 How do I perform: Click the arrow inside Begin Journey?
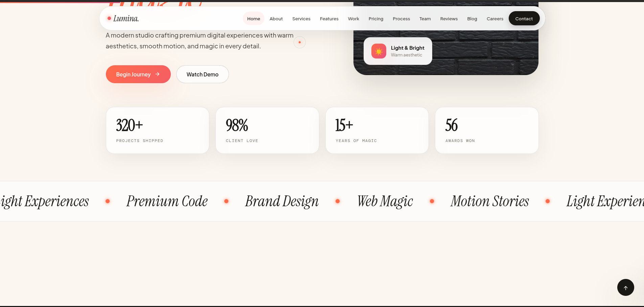pos(157,74)
